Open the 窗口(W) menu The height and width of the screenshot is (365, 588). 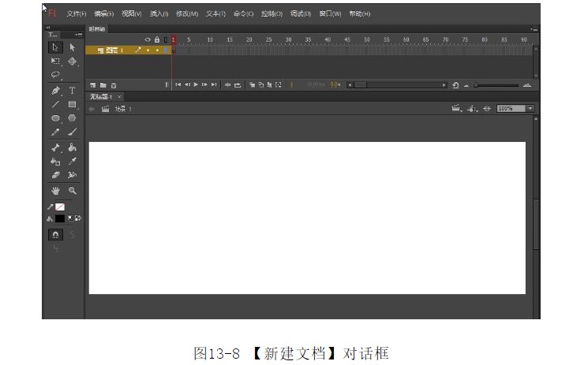(x=330, y=14)
